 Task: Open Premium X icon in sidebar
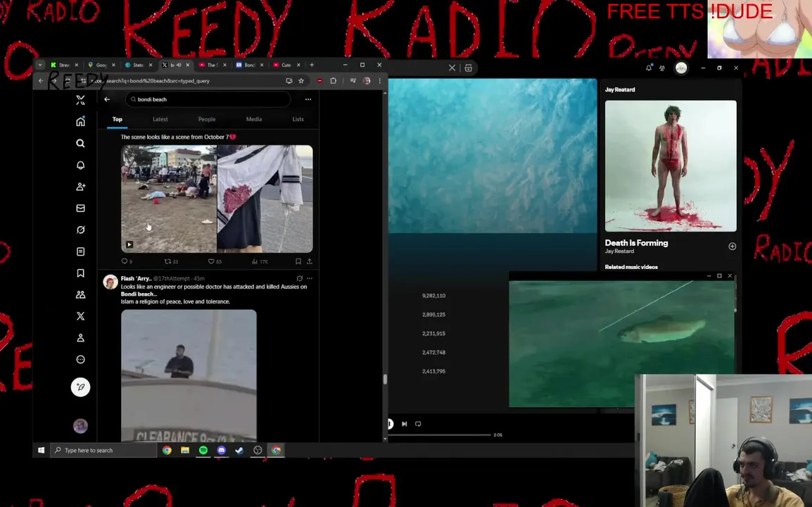coord(80,316)
